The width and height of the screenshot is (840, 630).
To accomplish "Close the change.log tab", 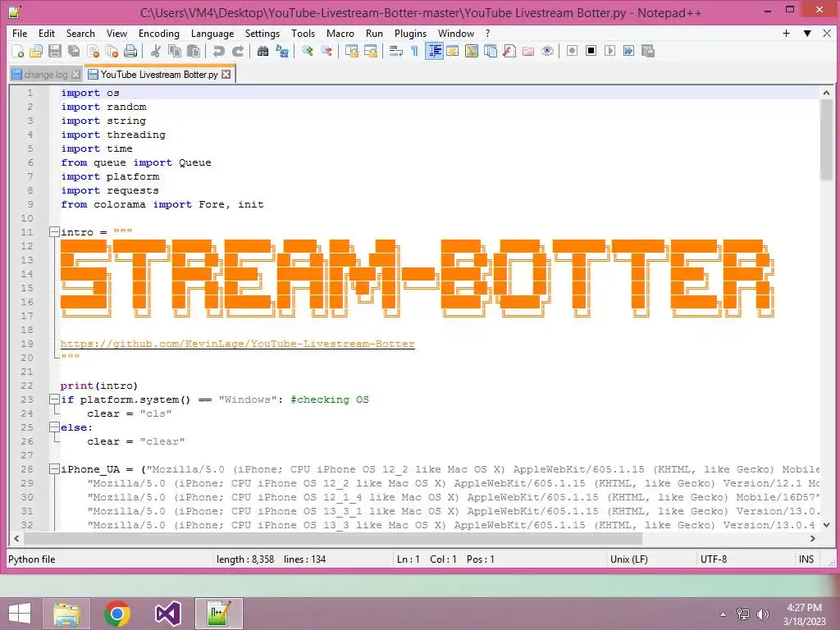I will (x=75, y=75).
